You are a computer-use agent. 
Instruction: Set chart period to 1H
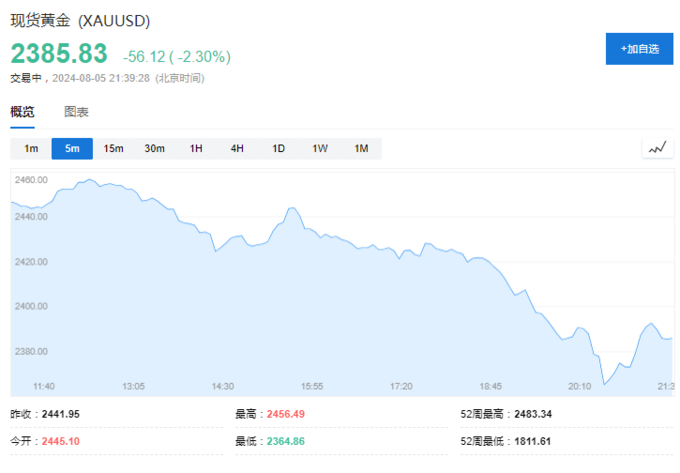click(x=196, y=149)
